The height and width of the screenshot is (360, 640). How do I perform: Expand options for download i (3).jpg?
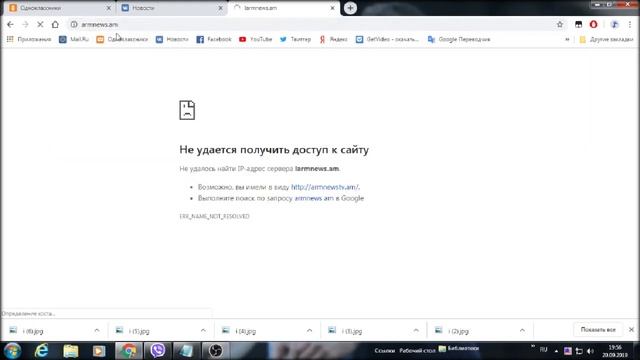click(x=416, y=331)
